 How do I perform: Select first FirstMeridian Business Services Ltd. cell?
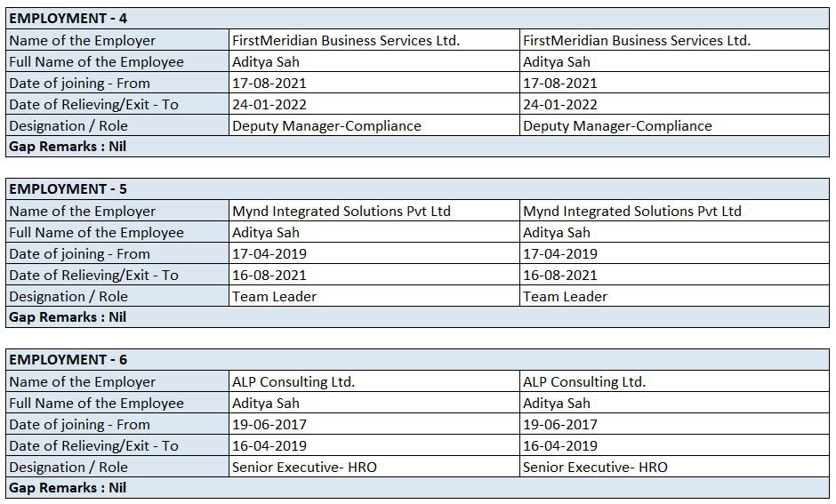click(346, 40)
